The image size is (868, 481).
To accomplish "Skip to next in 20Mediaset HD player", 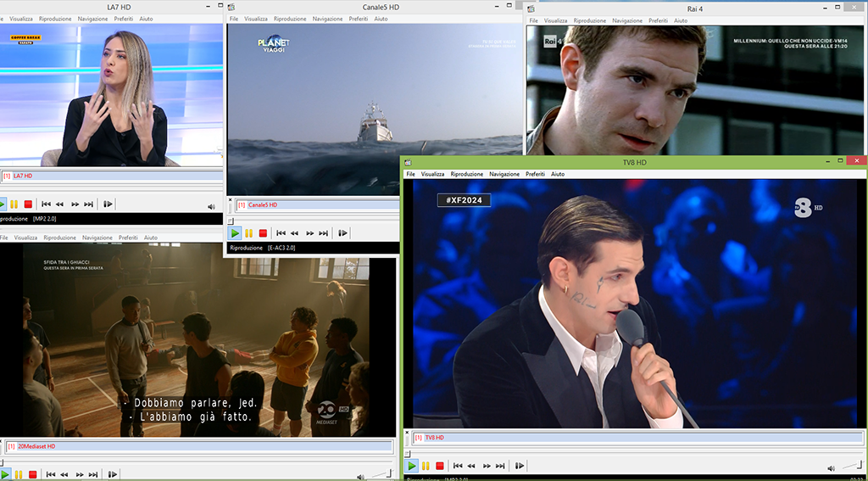I will 93,474.
